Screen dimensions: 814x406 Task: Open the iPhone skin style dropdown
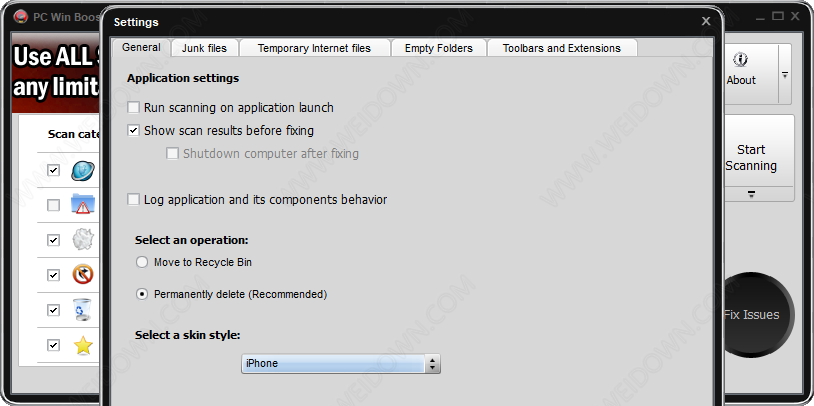(341, 363)
